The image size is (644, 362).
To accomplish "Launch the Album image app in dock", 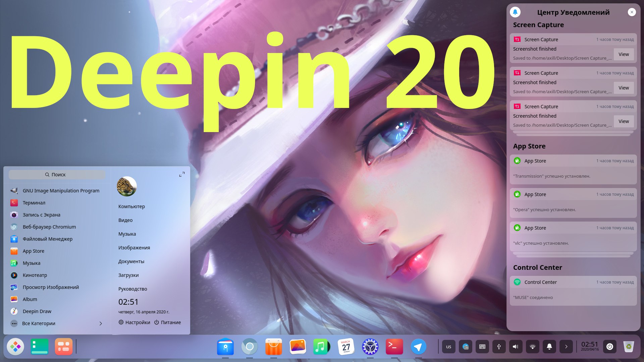I will coord(298,347).
